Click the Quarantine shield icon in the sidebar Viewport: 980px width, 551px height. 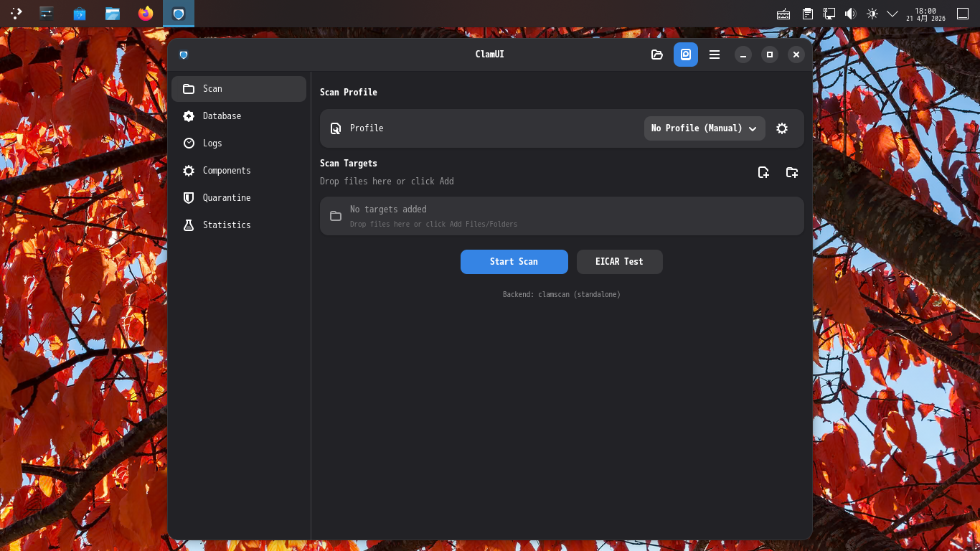click(x=189, y=197)
